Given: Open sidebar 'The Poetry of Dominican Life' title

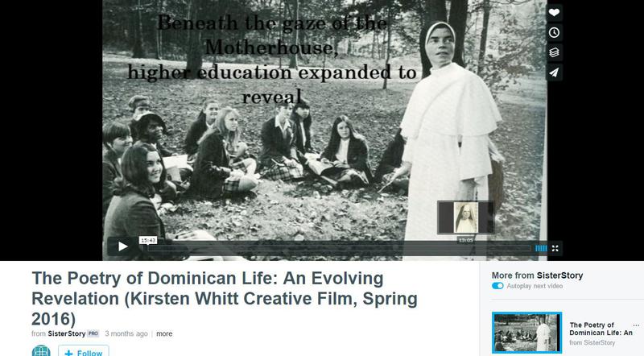Looking at the screenshot, I should (601, 329).
